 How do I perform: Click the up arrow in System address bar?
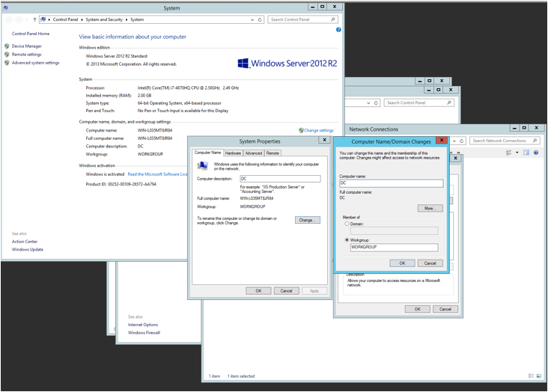(34, 19)
